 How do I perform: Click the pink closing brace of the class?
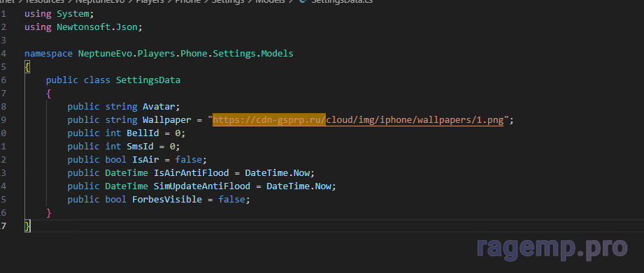48,213
